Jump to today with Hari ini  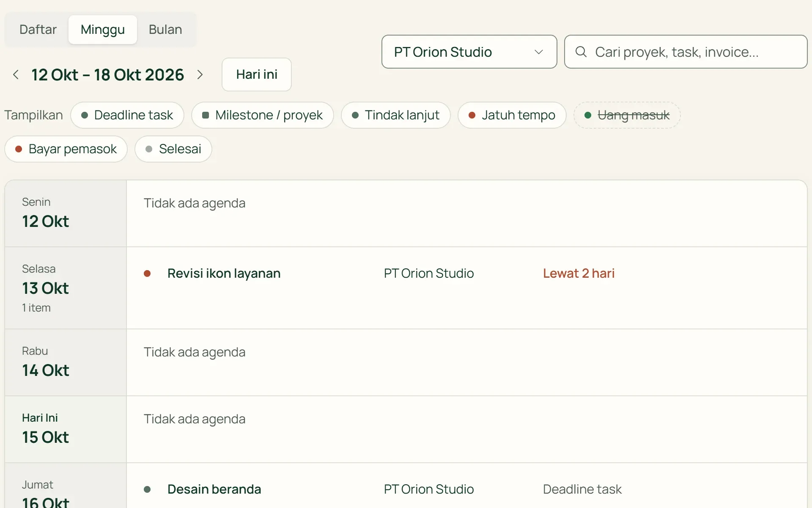(x=257, y=75)
